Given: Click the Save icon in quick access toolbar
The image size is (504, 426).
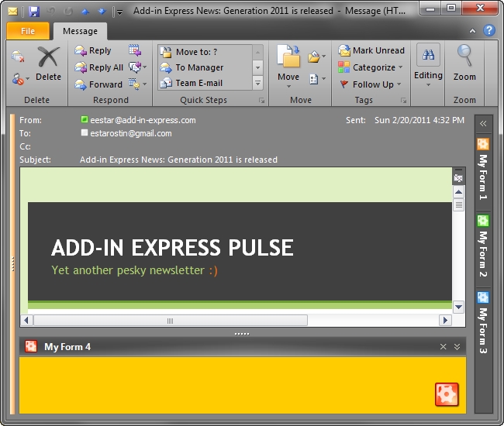Looking at the screenshot, I should pos(34,12).
